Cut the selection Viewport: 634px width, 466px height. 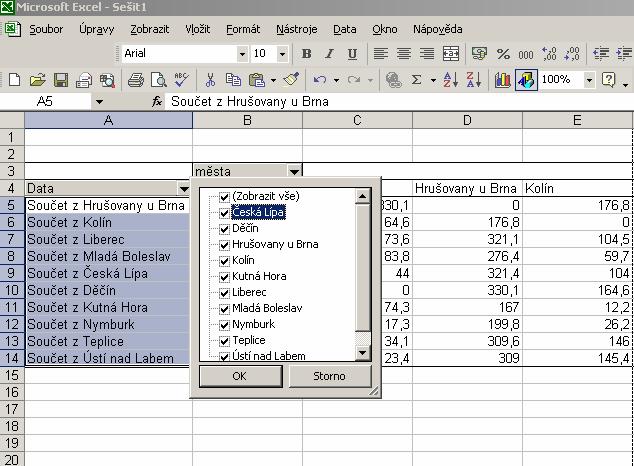(210, 80)
